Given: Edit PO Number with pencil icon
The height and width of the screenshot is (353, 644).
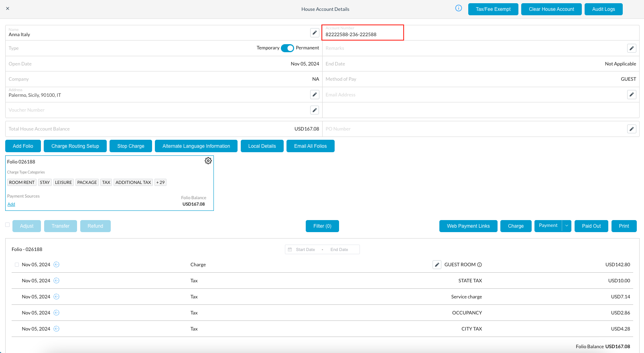Looking at the screenshot, I should 632,129.
